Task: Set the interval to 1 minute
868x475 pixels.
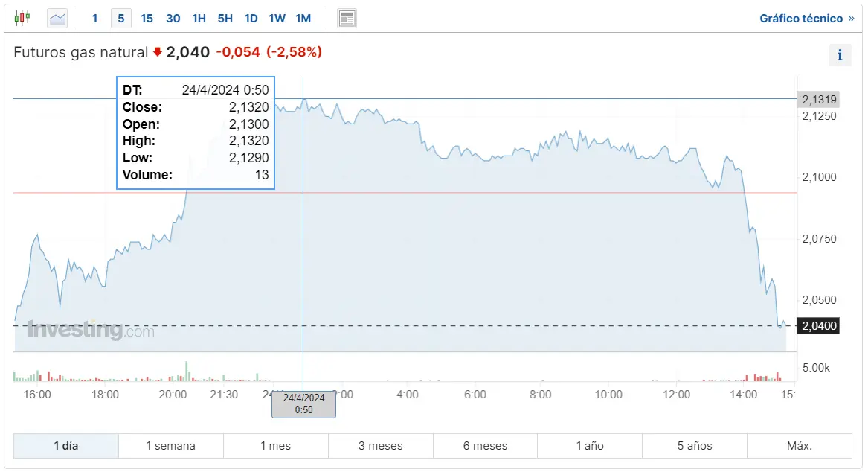Action: [94, 18]
